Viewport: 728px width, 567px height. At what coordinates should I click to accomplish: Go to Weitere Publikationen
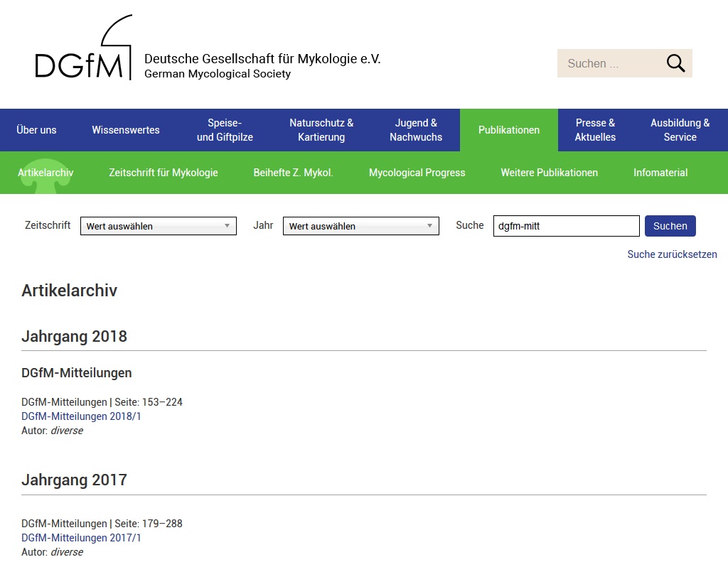(x=550, y=173)
